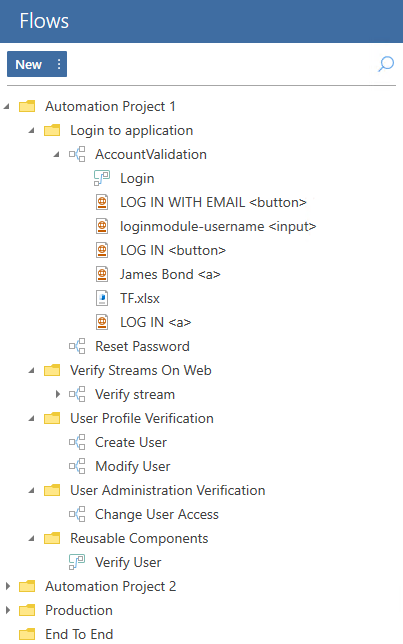Select the LOG IN WITH EMAIL button element
Viewport: 403px width, 644px height.
pos(213,202)
